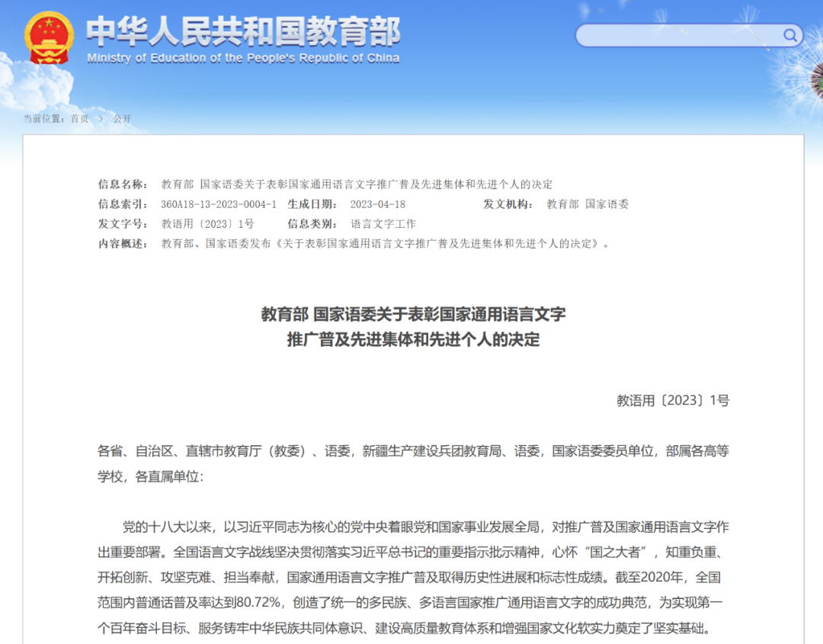This screenshot has width=823, height=644.
Task: Click the 发文字号 label
Action: click(x=123, y=224)
